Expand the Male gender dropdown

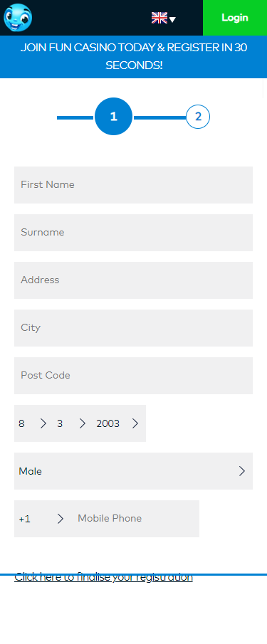[x=134, y=471]
